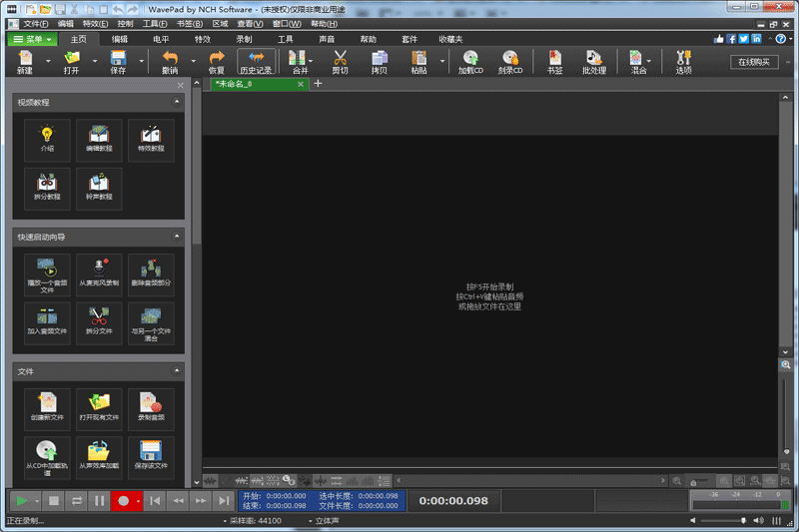This screenshot has width=799, height=532.
Task: Open the 从麦克风录制 quick start wizard
Action: pyautogui.click(x=98, y=272)
